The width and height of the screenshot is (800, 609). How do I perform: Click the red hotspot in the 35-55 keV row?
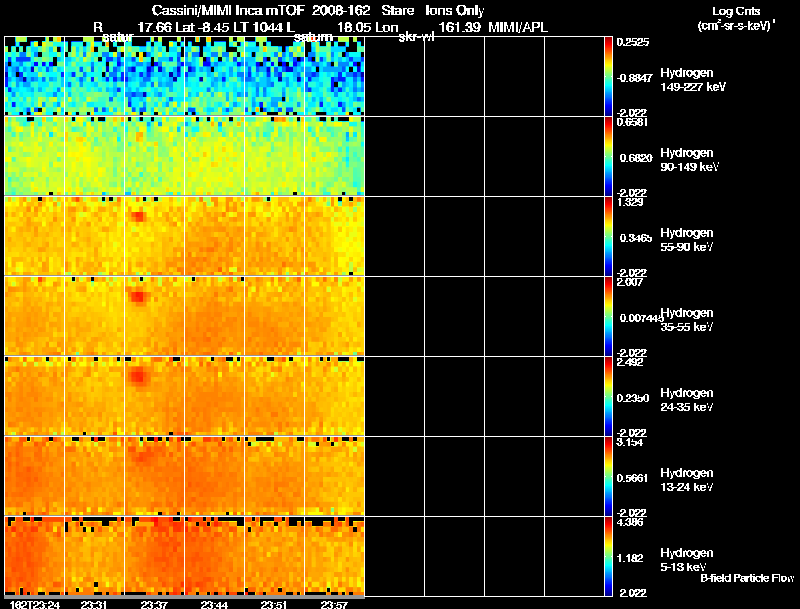[x=139, y=297]
